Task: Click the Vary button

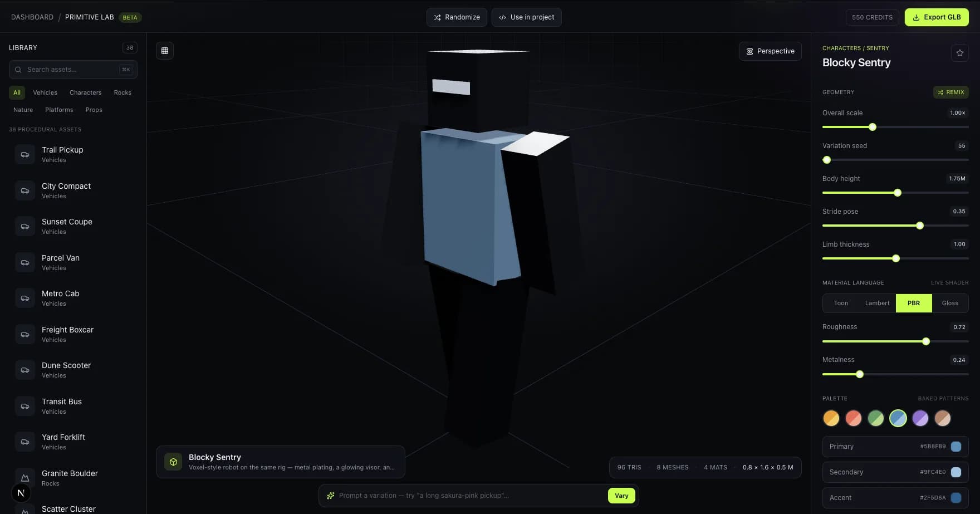Action: [621, 496]
